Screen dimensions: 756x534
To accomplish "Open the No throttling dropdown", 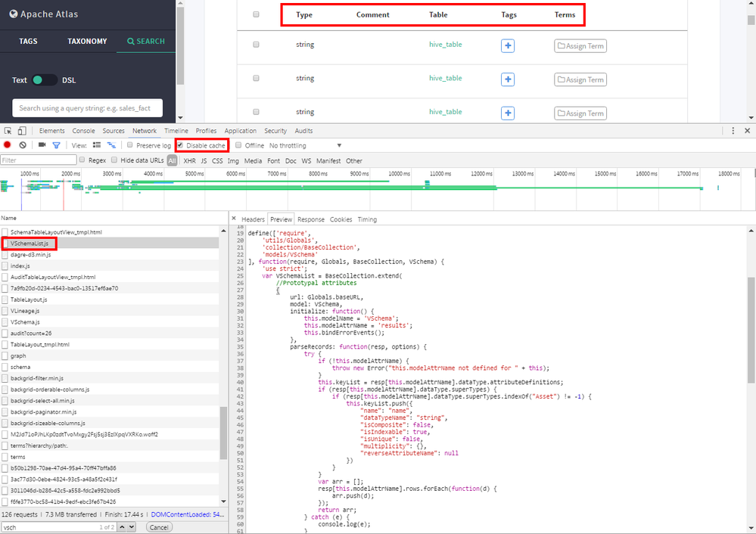I will pos(306,145).
